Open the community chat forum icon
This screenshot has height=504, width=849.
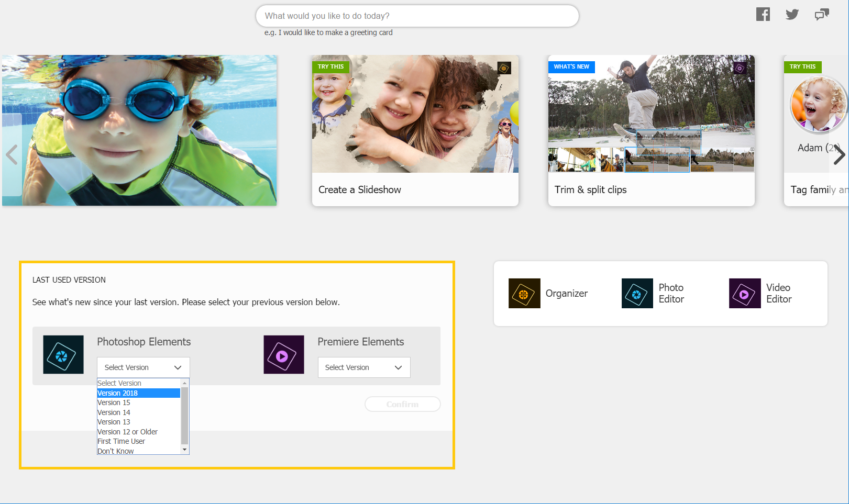pos(822,15)
